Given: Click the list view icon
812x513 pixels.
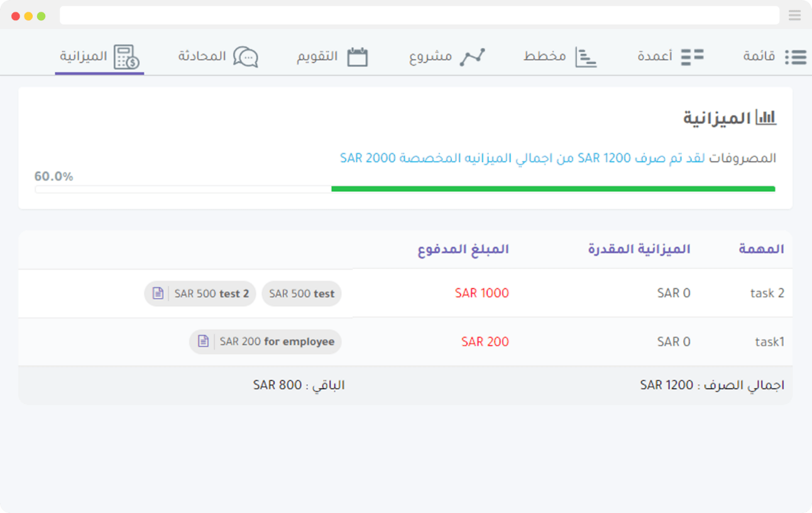Looking at the screenshot, I should (795, 57).
